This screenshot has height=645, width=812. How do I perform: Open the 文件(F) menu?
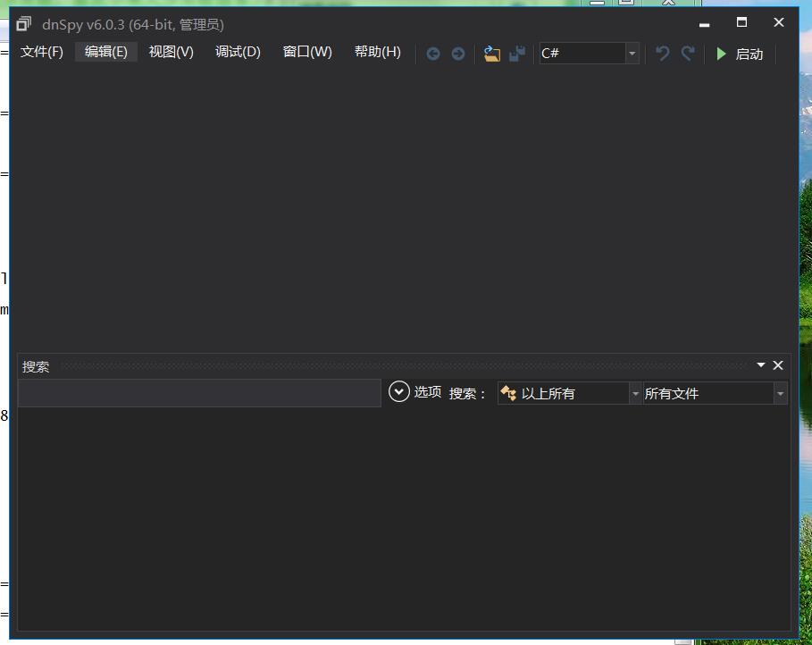click(42, 52)
